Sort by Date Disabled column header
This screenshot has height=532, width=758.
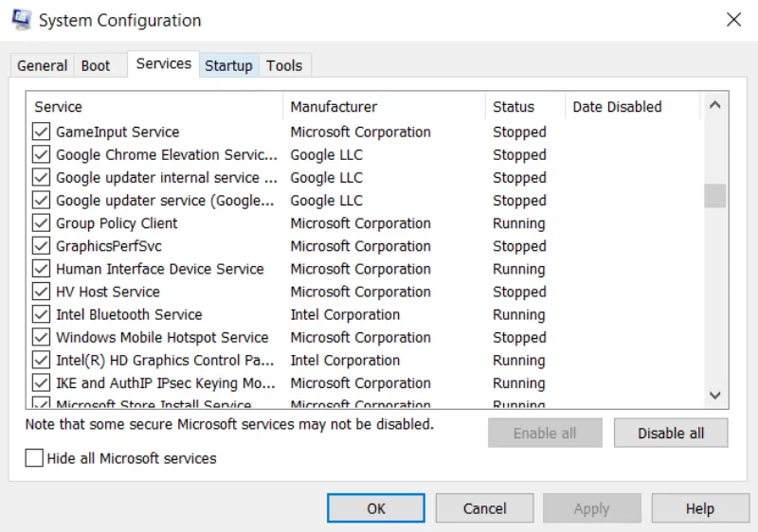tap(633, 107)
